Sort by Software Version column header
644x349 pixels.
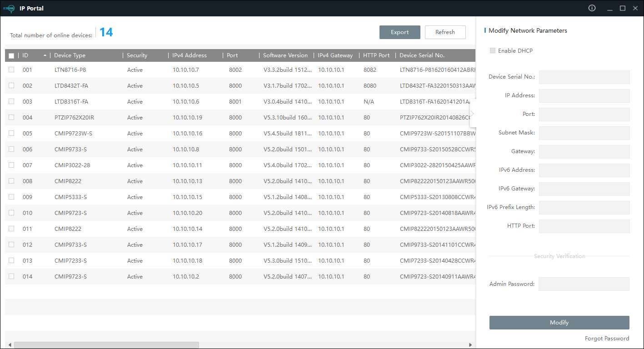[285, 55]
